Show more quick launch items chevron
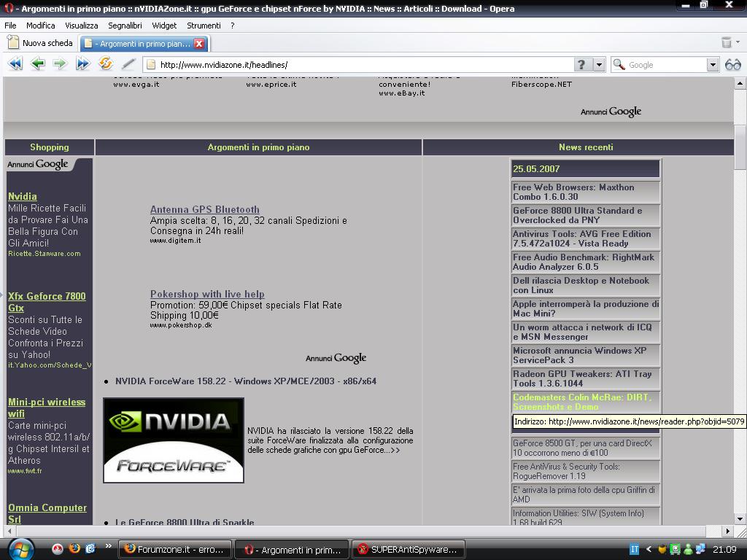Image resolution: width=747 pixels, height=560 pixels. (x=108, y=545)
